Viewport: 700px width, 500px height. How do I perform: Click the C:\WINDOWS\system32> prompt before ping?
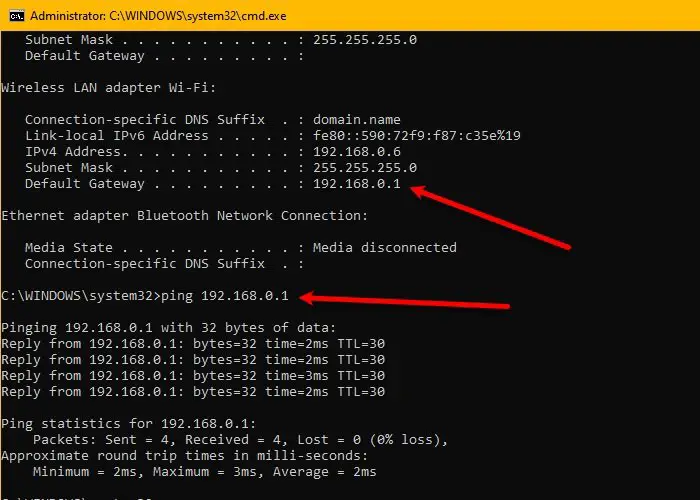click(x=80, y=296)
